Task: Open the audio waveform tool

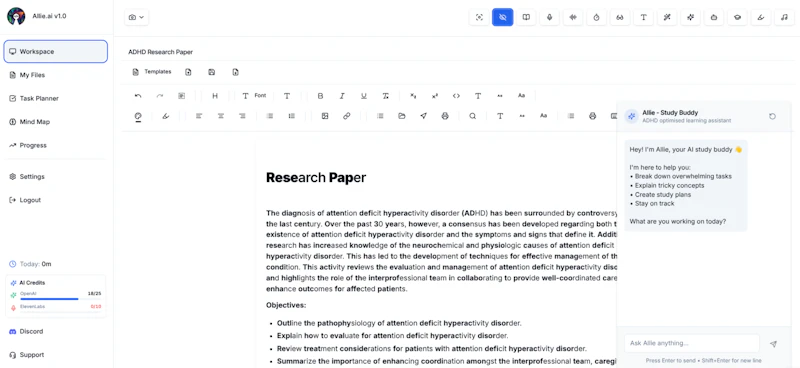Action: pyautogui.click(x=573, y=17)
